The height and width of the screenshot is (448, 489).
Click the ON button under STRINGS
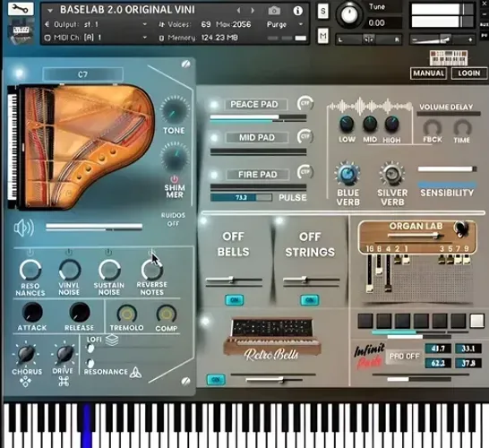[310, 300]
